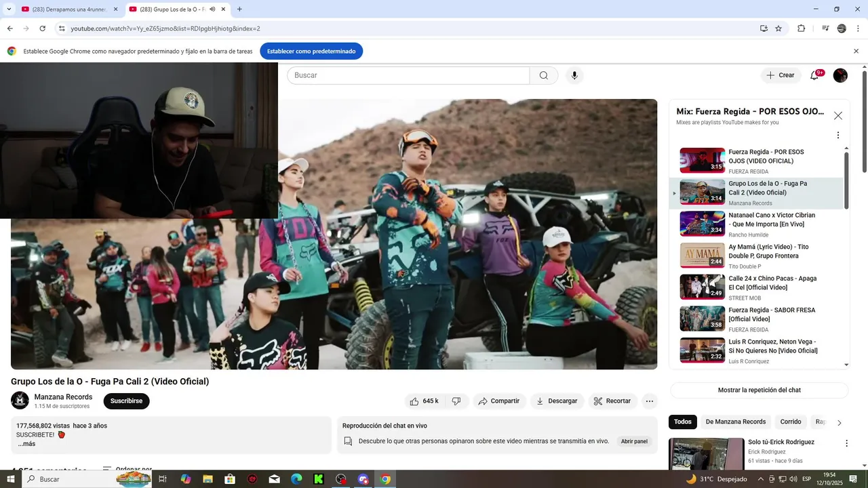View site information icon
The width and height of the screenshot is (868, 488).
click(62, 28)
